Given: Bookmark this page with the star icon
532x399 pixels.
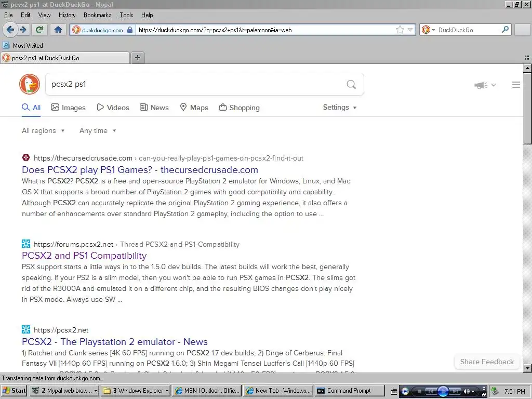Looking at the screenshot, I should tap(400, 30).
